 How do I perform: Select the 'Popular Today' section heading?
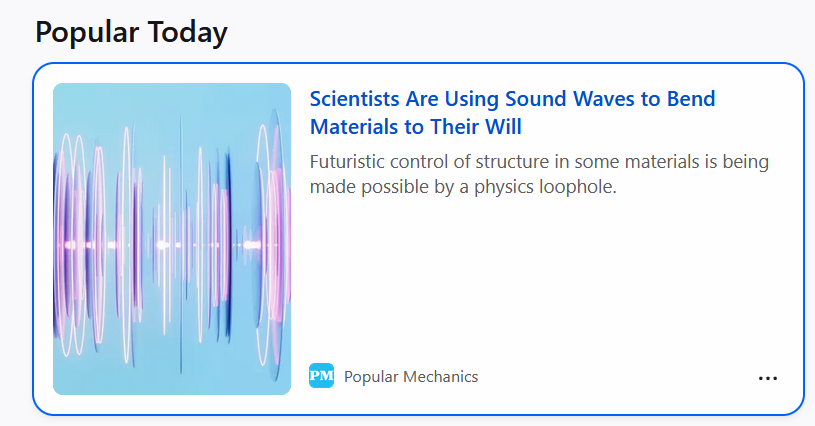pos(131,32)
